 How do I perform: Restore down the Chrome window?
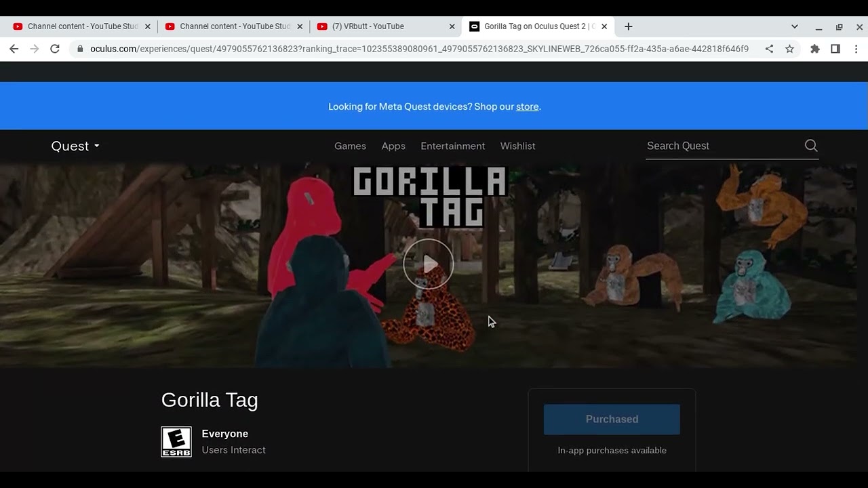839,27
